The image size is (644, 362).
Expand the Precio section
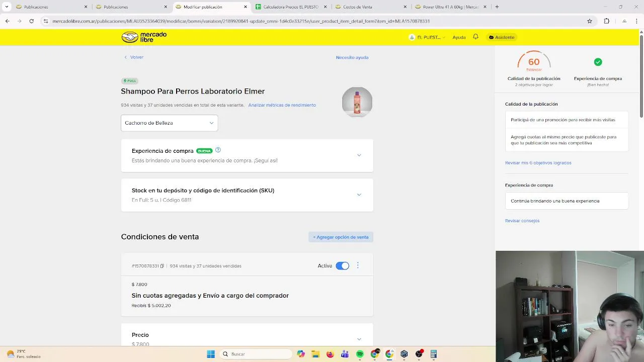click(359, 339)
